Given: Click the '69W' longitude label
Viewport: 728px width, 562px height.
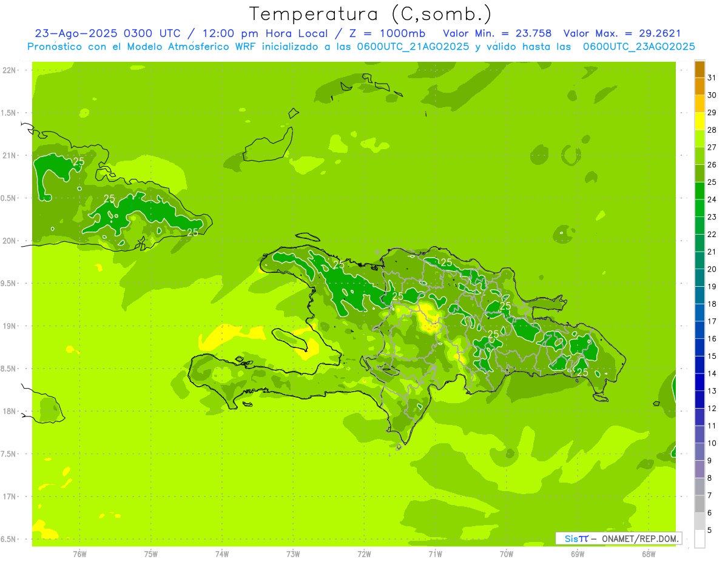Looking at the screenshot, I should coord(577,554).
